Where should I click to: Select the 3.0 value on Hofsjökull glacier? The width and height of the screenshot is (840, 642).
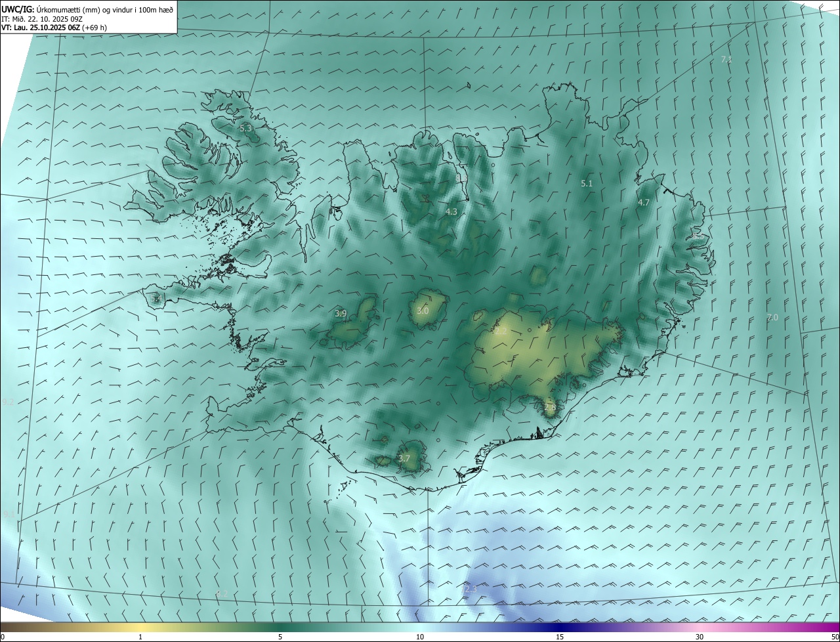[423, 310]
